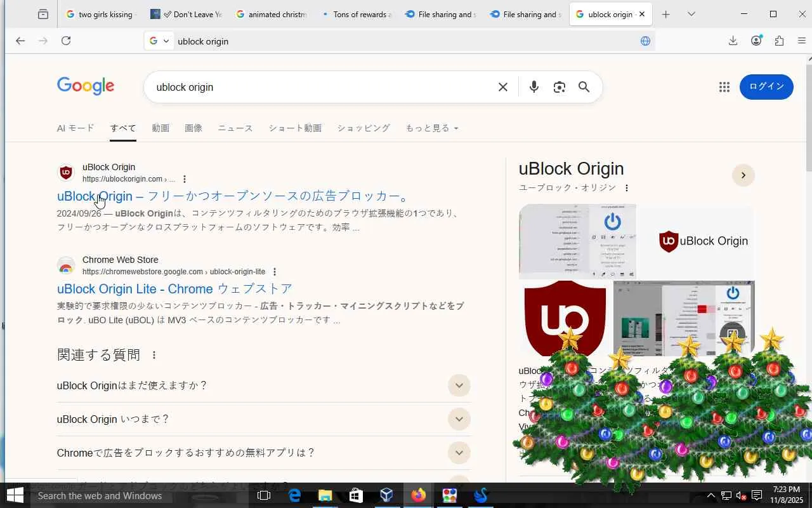The height and width of the screenshot is (508, 812).
Task: Open the uBlock popup screenshot thumbnail
Action: [x=577, y=241]
